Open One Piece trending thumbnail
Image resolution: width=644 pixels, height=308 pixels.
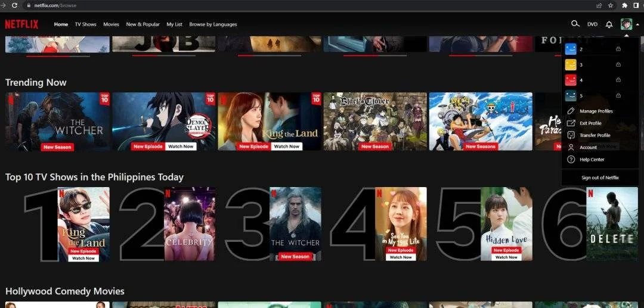[481, 122]
